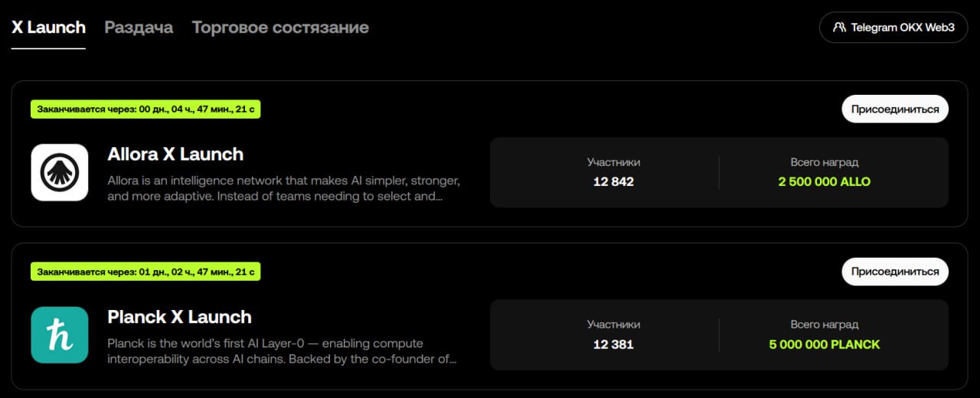Open the Allora X Launch title

tap(175, 154)
